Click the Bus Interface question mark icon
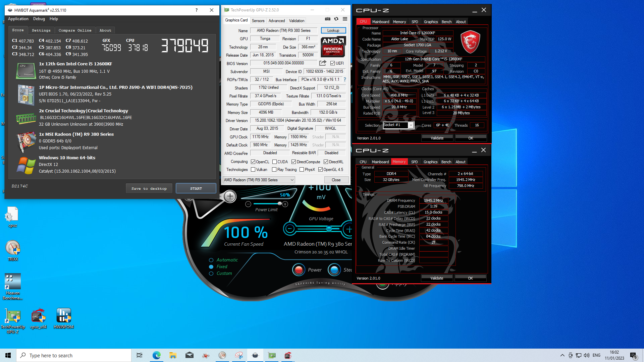Viewport: 644px width, 362px height. pyautogui.click(x=344, y=80)
